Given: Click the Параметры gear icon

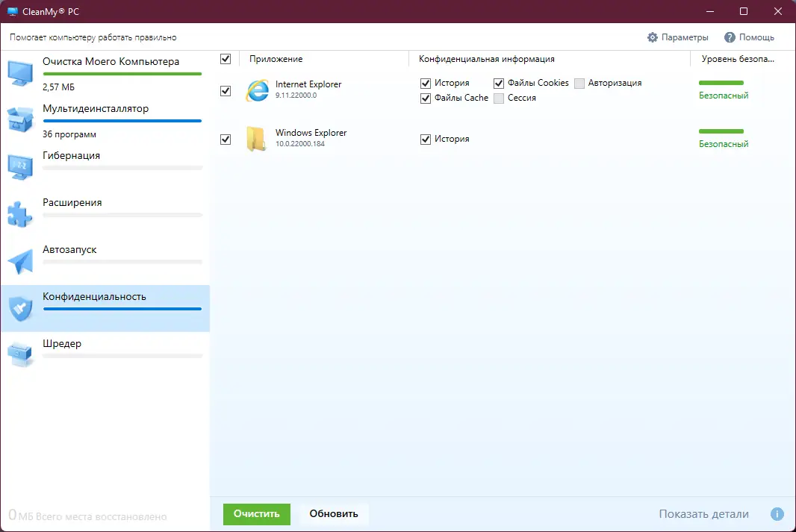Looking at the screenshot, I should [x=653, y=37].
